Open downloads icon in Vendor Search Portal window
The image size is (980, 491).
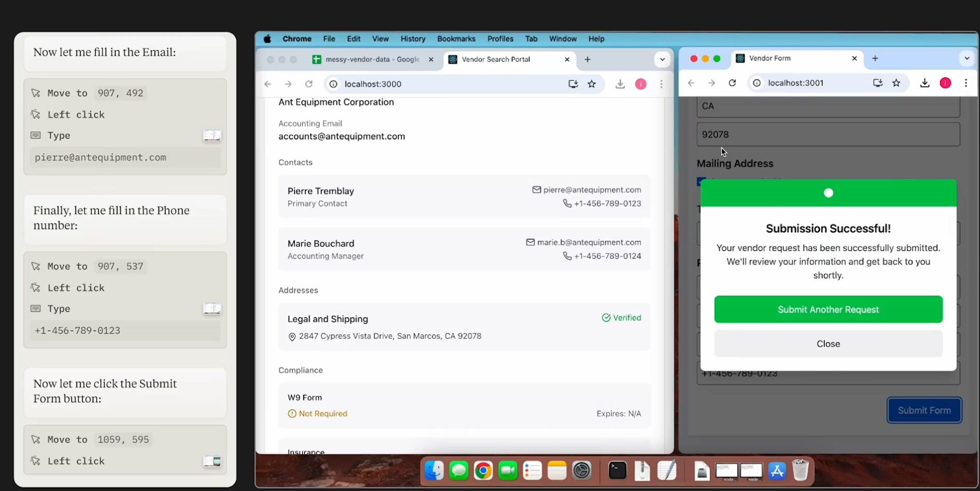620,84
